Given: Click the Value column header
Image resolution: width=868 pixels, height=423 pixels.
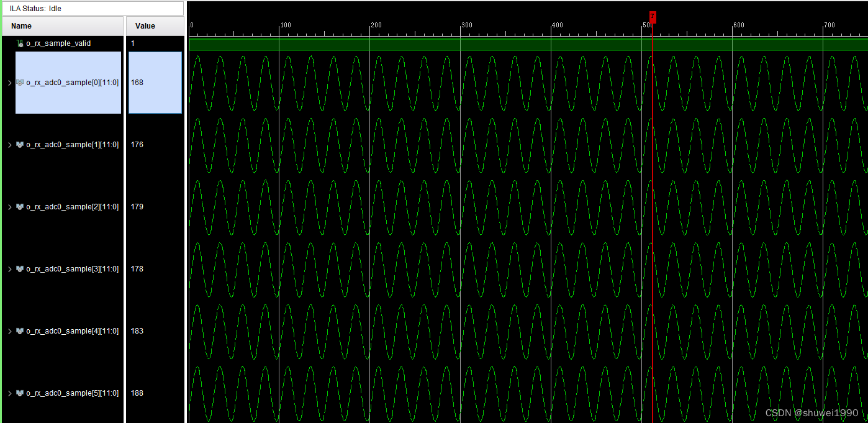Looking at the screenshot, I should pos(155,26).
